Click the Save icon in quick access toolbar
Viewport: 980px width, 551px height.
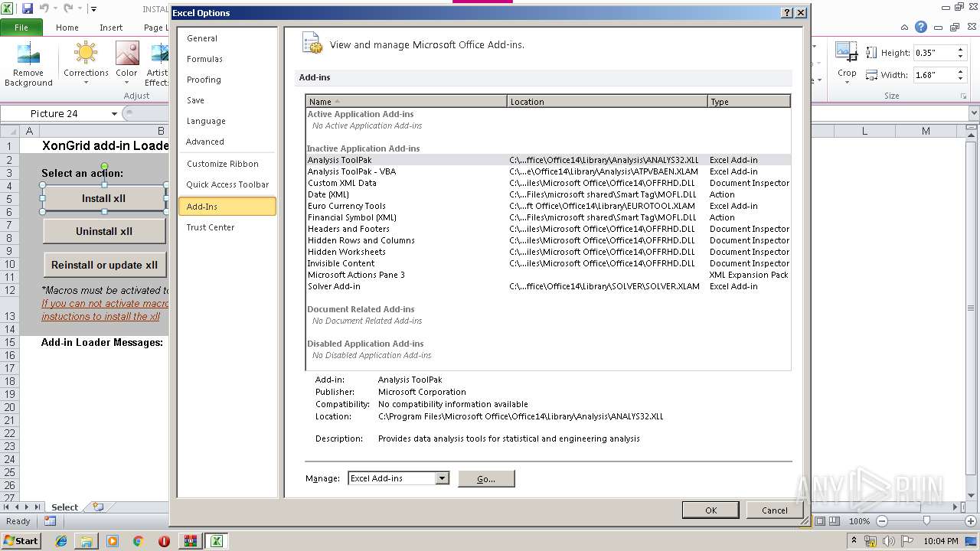pyautogui.click(x=28, y=8)
